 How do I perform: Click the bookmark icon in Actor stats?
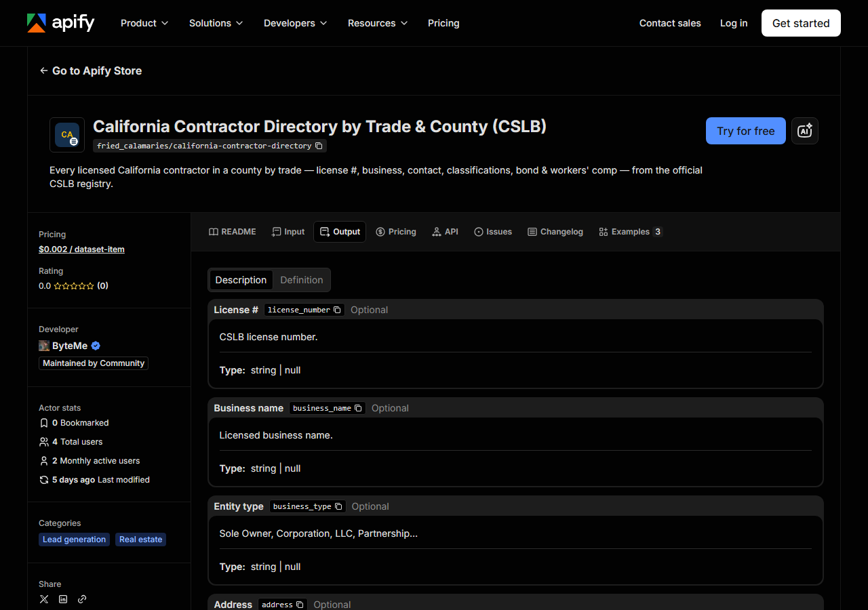click(44, 423)
